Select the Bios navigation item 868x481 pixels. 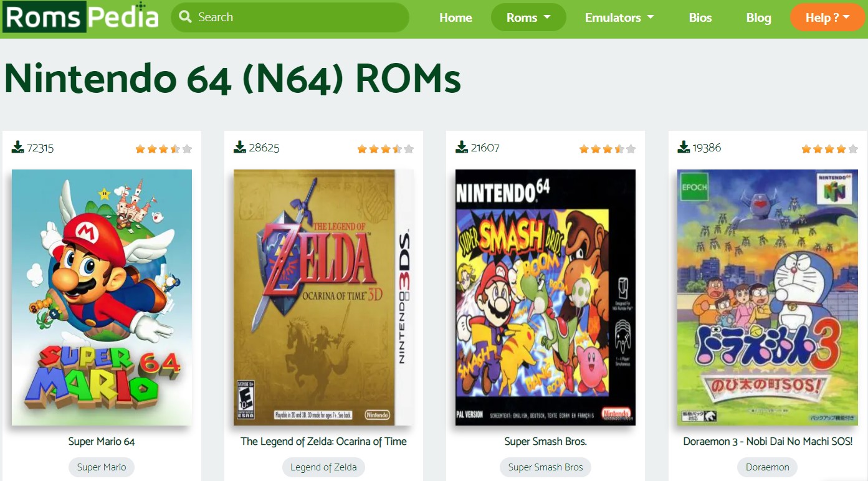[x=700, y=17]
